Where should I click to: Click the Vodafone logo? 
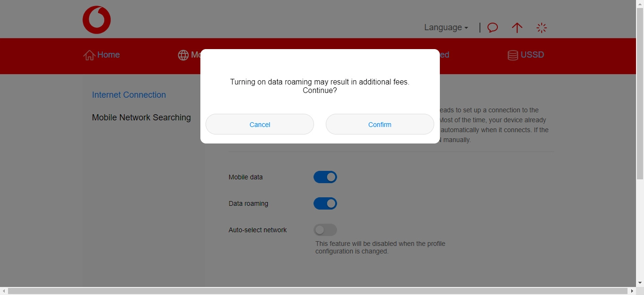97,19
